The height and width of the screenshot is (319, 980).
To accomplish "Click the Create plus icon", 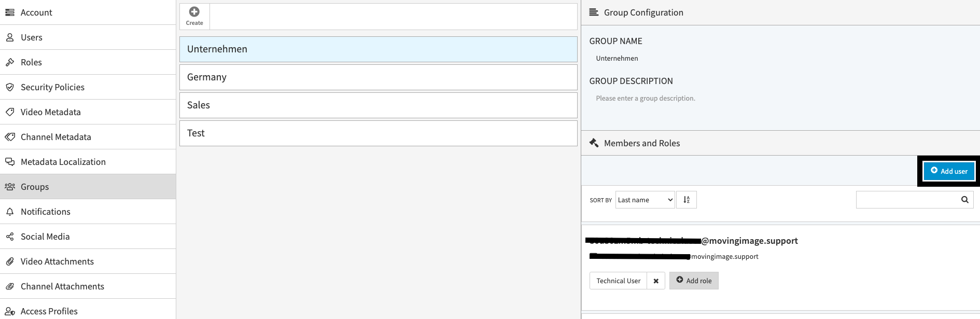I will point(194,12).
